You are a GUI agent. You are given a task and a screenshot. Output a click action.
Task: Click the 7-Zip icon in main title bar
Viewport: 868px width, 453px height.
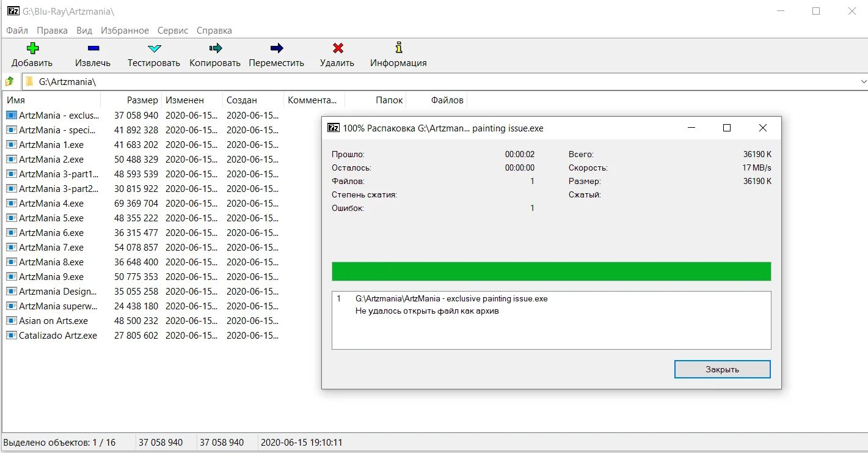click(x=13, y=11)
